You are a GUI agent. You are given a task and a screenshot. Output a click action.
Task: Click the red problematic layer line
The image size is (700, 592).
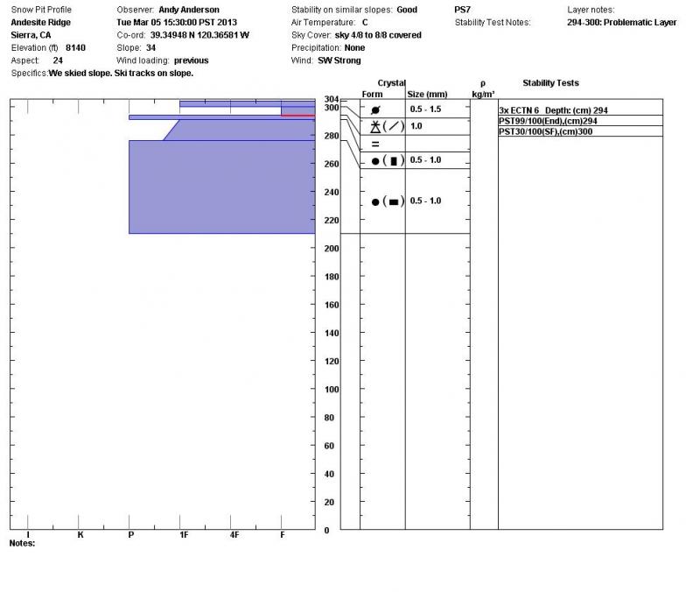tap(297, 116)
